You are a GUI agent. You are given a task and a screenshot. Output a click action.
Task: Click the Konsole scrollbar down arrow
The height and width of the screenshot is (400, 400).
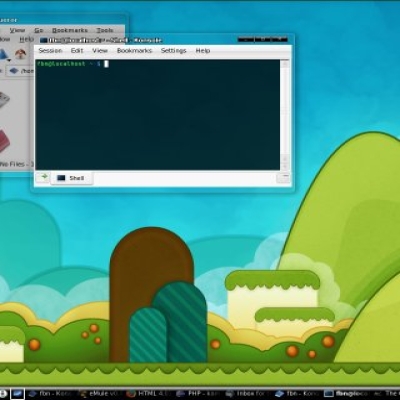pos(285,166)
